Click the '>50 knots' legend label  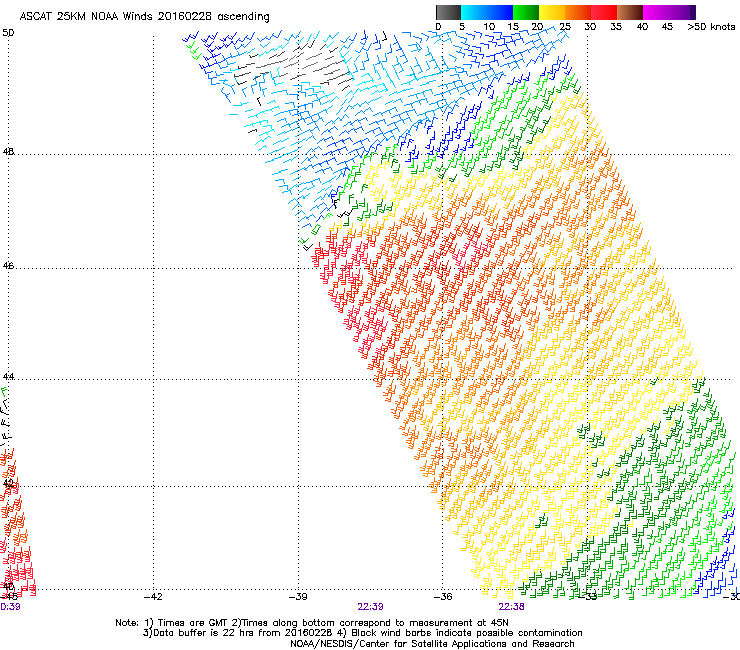(x=711, y=27)
